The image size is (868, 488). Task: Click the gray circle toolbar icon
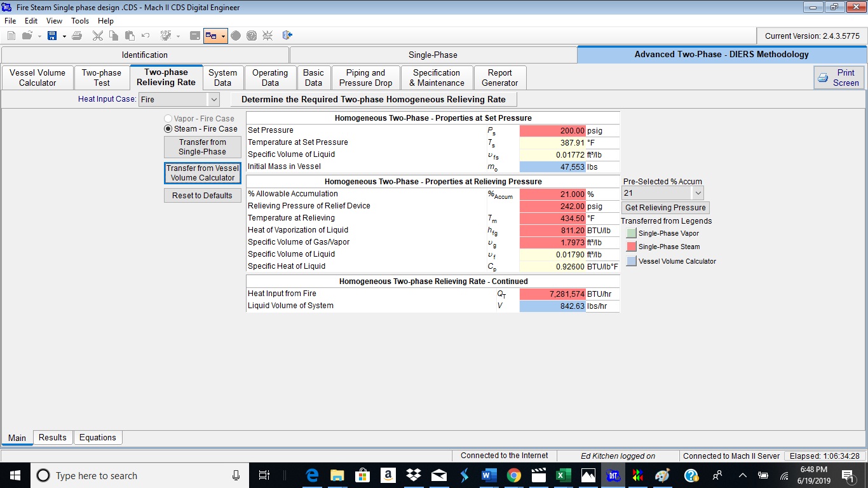pyautogui.click(x=236, y=36)
